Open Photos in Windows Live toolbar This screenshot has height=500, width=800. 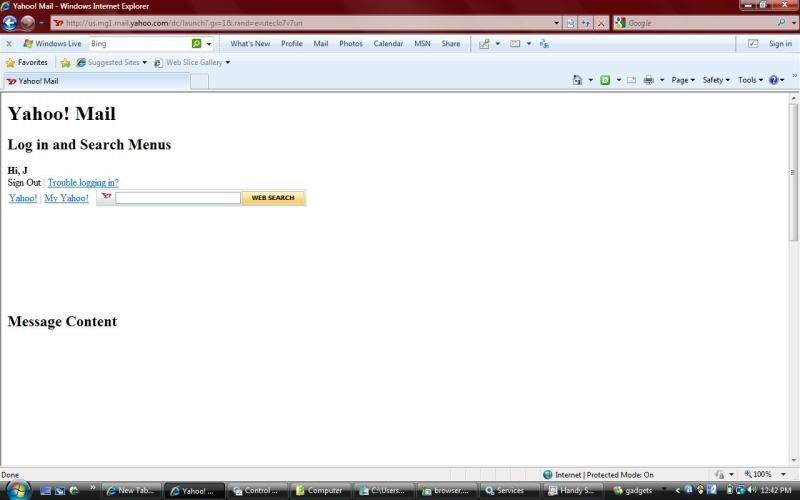[x=351, y=44]
